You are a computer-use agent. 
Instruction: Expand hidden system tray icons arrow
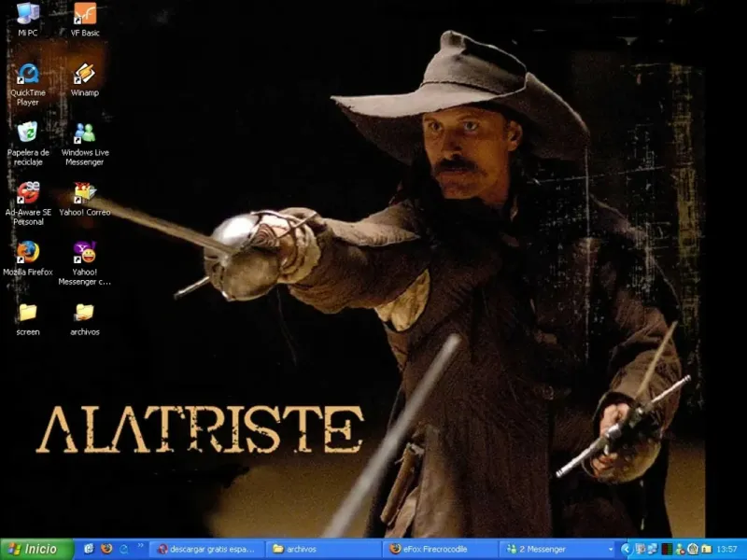coord(626,549)
